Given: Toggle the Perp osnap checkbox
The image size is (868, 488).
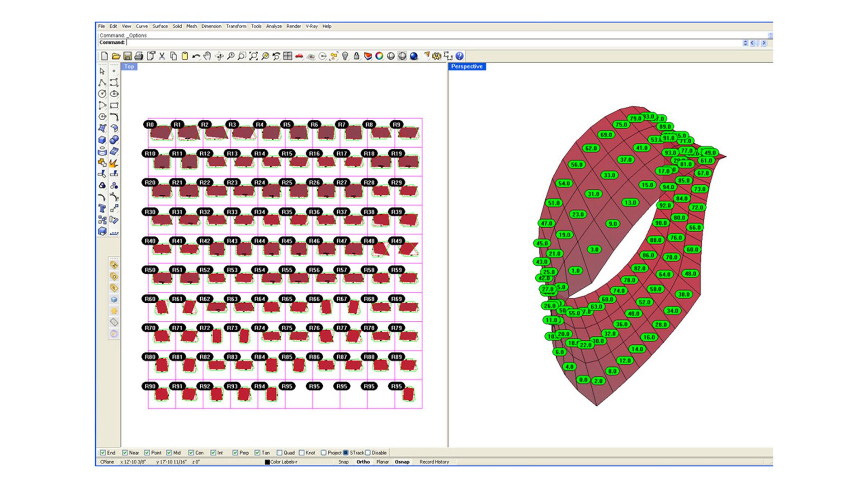Looking at the screenshot, I should (235, 453).
